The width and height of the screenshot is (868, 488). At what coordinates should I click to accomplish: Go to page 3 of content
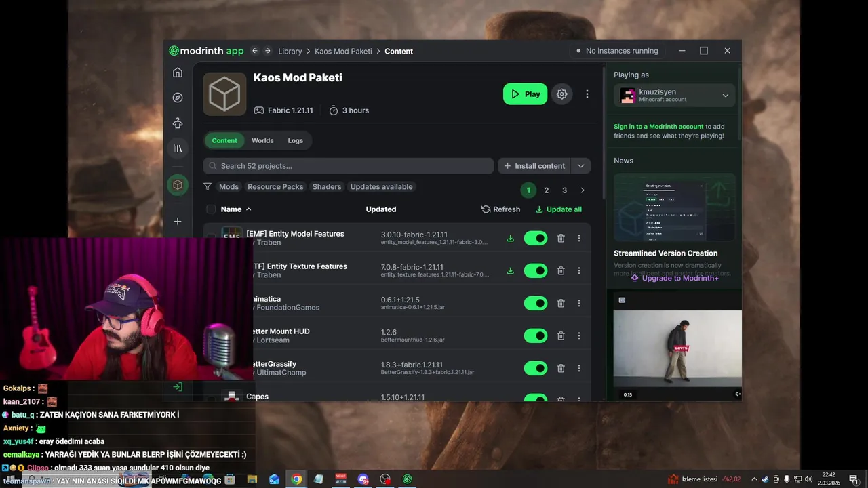[564, 190]
